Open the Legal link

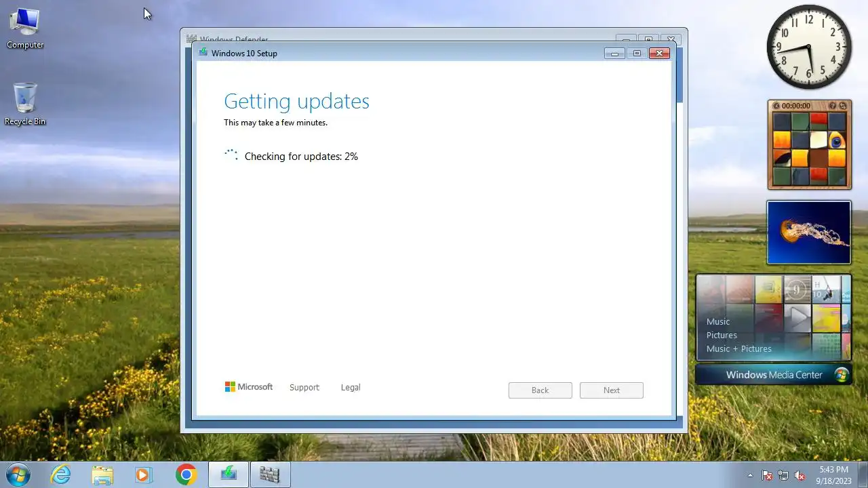(x=351, y=388)
